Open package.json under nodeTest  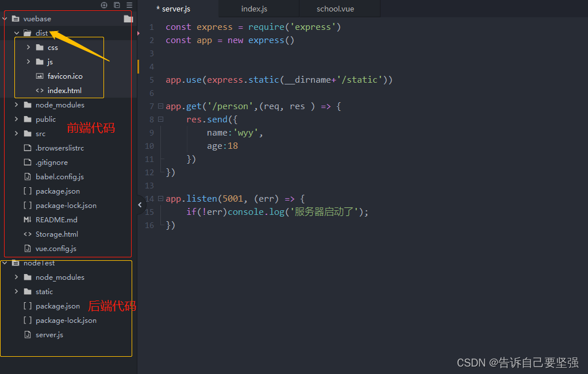57,306
